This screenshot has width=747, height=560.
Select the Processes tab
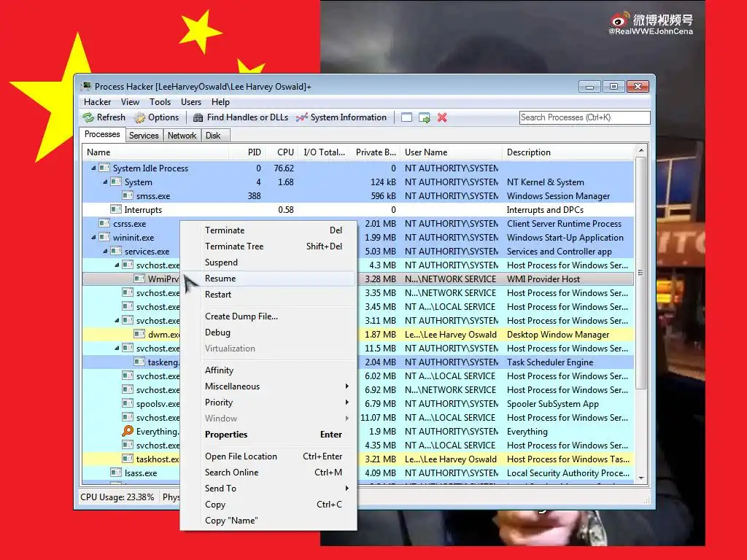[102, 134]
